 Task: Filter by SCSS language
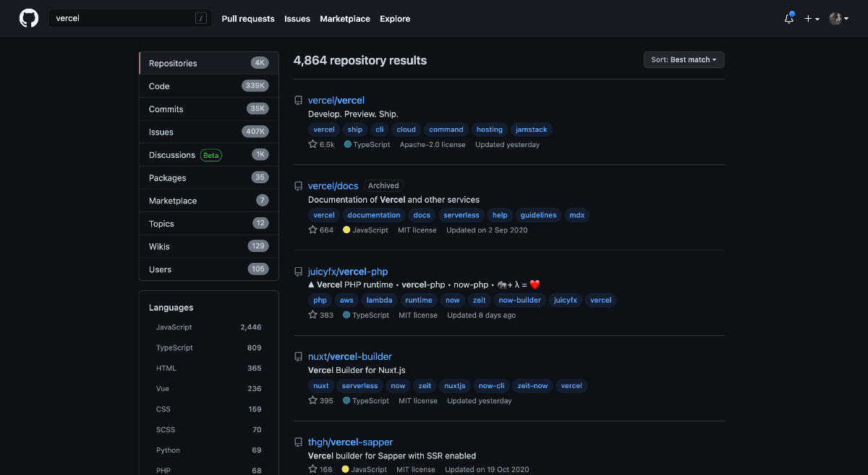click(208, 429)
